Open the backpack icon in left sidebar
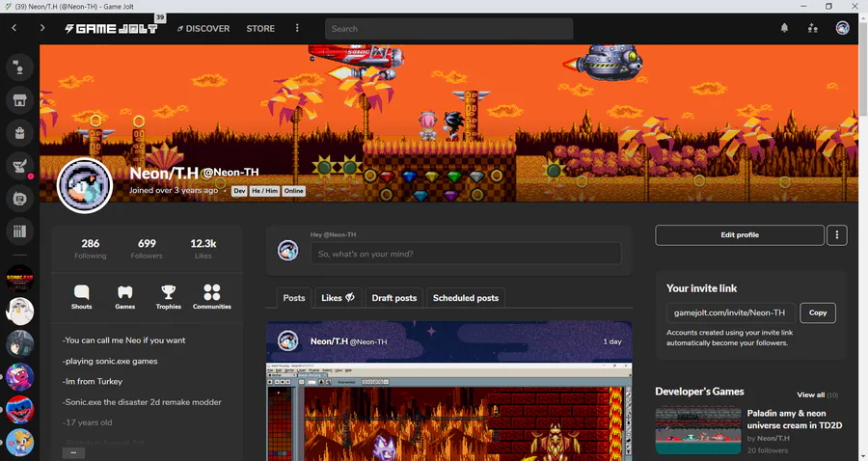 19,133
